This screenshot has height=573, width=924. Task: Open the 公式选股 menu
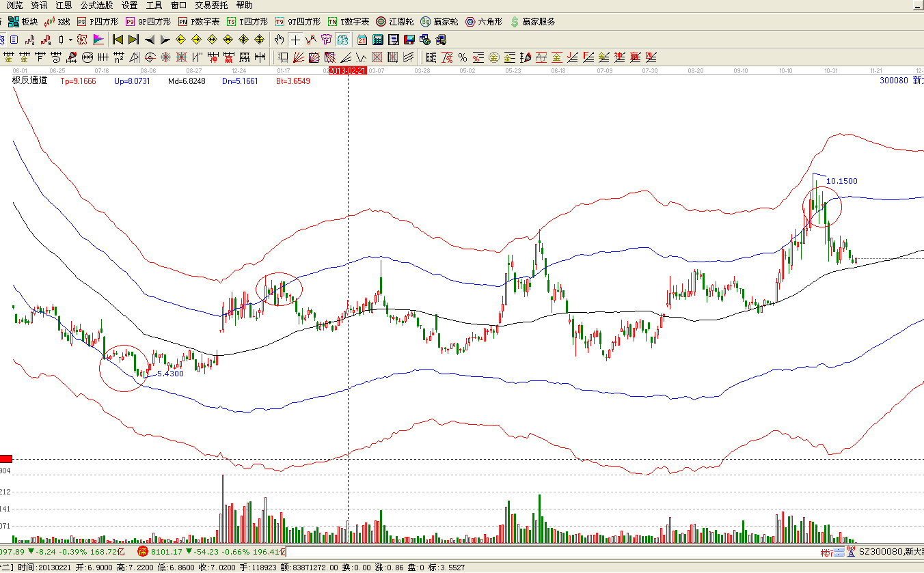pyautogui.click(x=97, y=5)
